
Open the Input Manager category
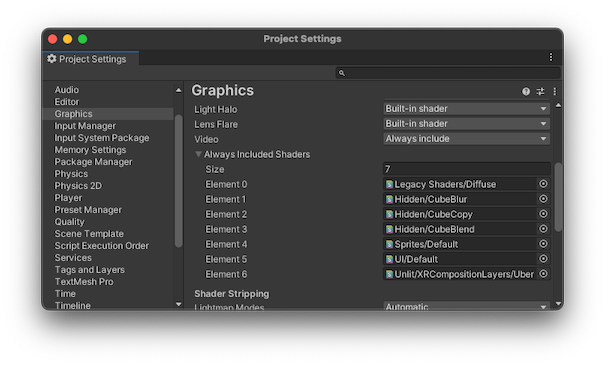point(85,126)
